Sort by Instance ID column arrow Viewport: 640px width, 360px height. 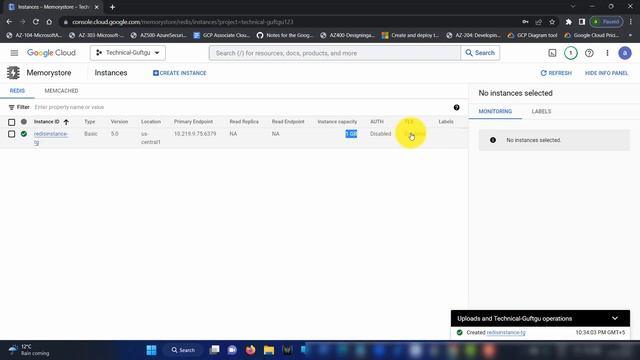[66, 122]
